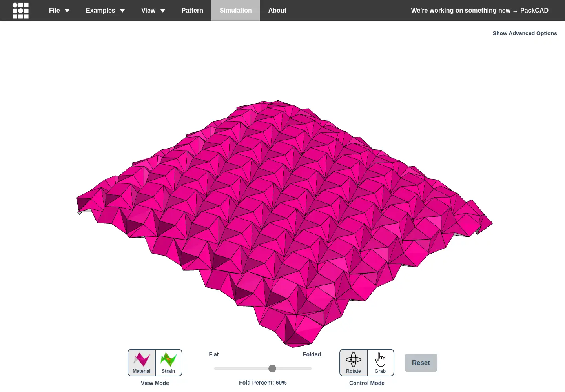Switch to the Pattern tab
Screen dimensions: 565x392
pyautogui.click(x=192, y=11)
